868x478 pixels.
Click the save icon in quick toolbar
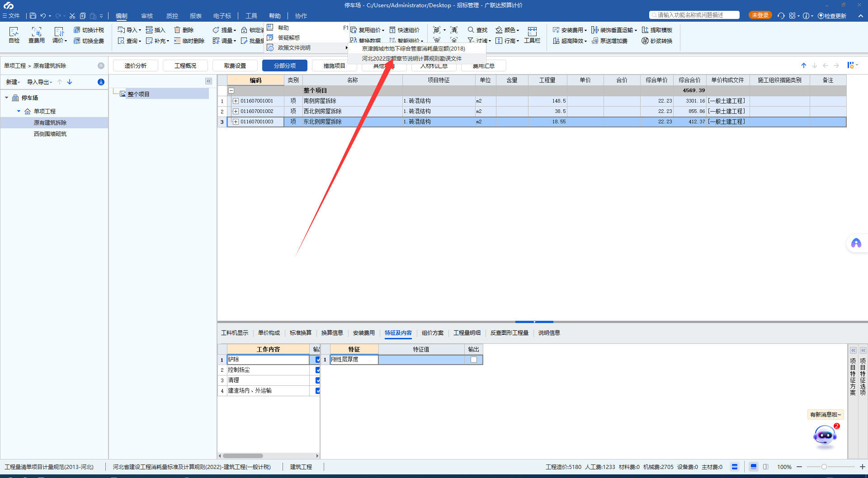pos(33,16)
